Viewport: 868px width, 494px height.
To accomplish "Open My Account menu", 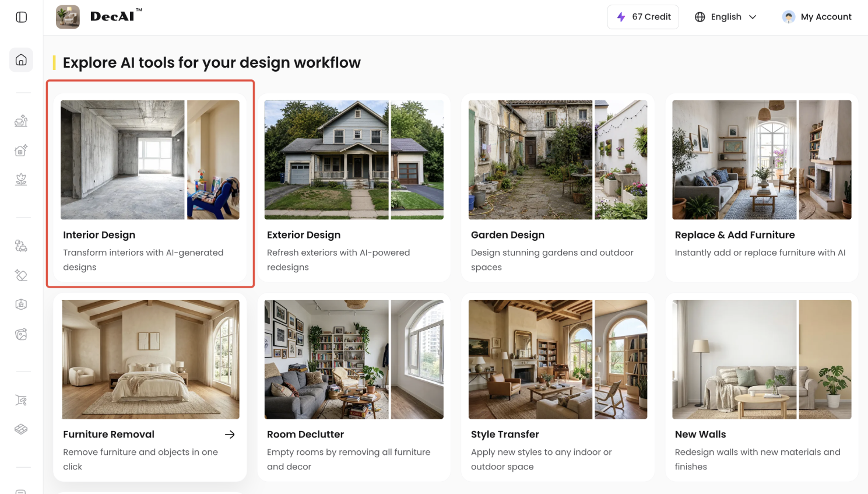I will 817,17.
